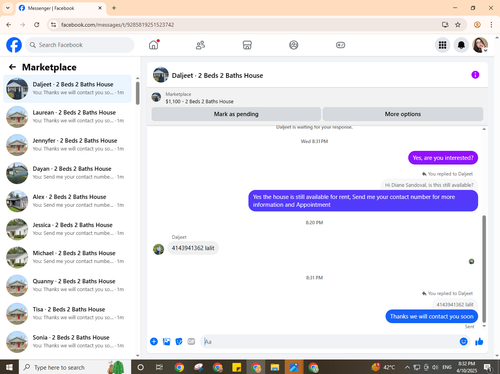This screenshot has height=374, width=500.
Task: Open More options for listing
Action: coord(403,114)
